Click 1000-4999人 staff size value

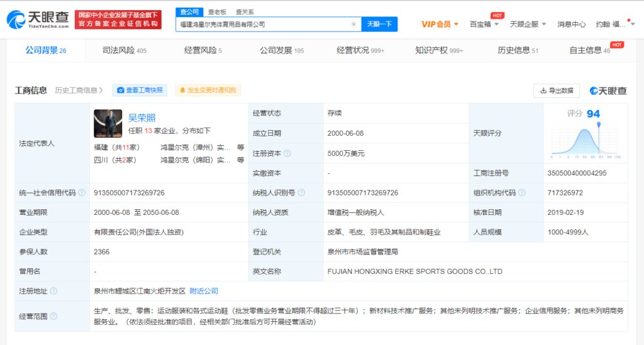click(x=568, y=232)
